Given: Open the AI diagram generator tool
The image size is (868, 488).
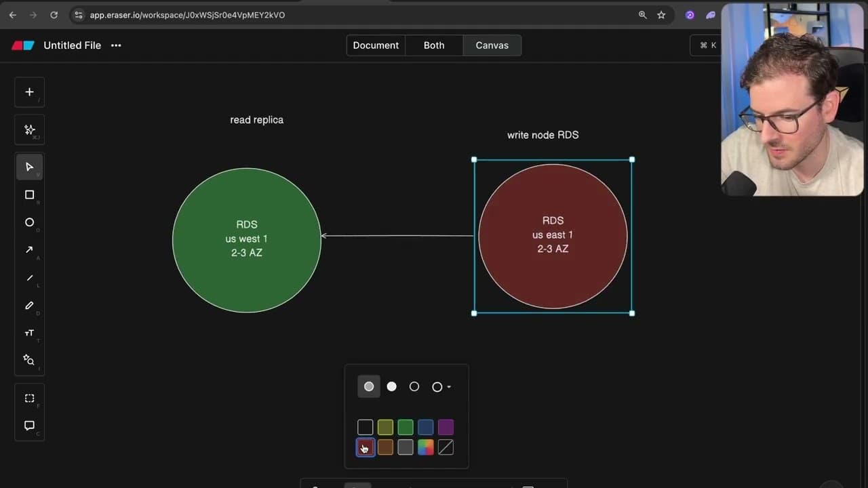Looking at the screenshot, I should pos(29,129).
